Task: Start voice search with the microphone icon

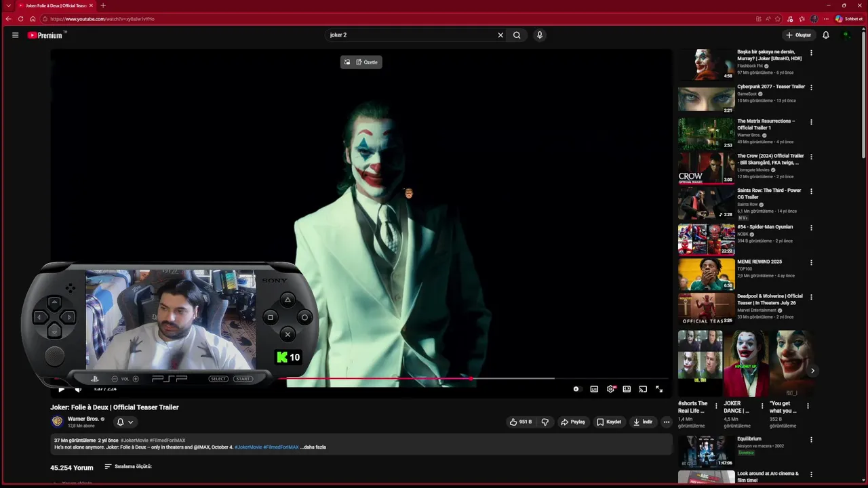Action: coord(540,35)
